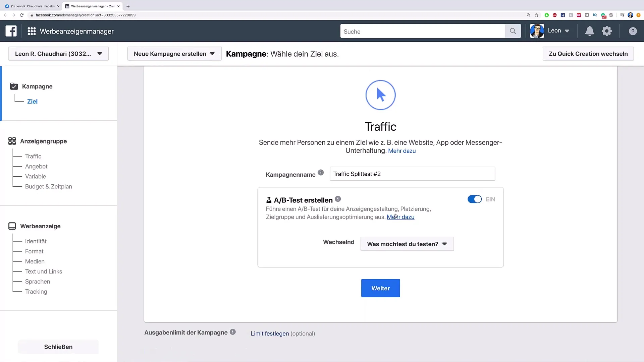Viewport: 644px width, 362px height.
Task: Select Sprachen in the sidebar
Action: pyautogui.click(x=38, y=282)
